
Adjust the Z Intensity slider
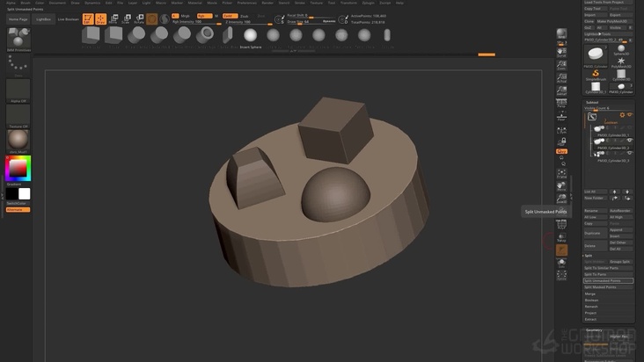coord(248,22)
